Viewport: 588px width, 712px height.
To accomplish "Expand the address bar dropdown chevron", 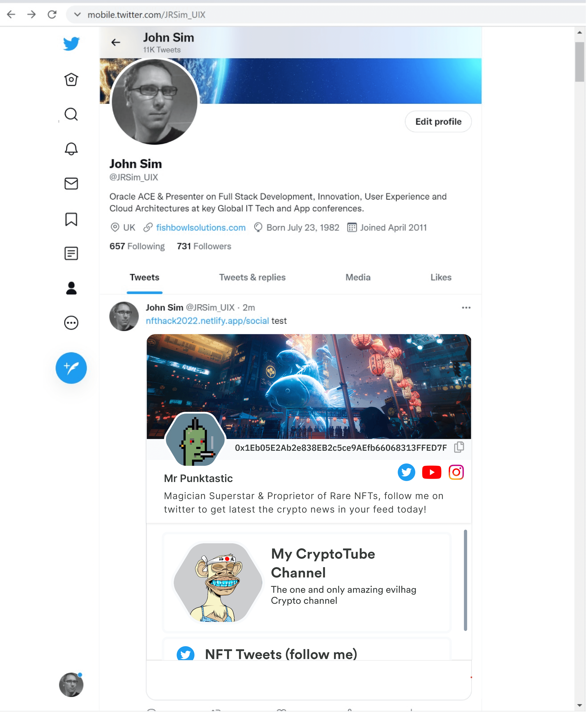I will pos(77,15).
